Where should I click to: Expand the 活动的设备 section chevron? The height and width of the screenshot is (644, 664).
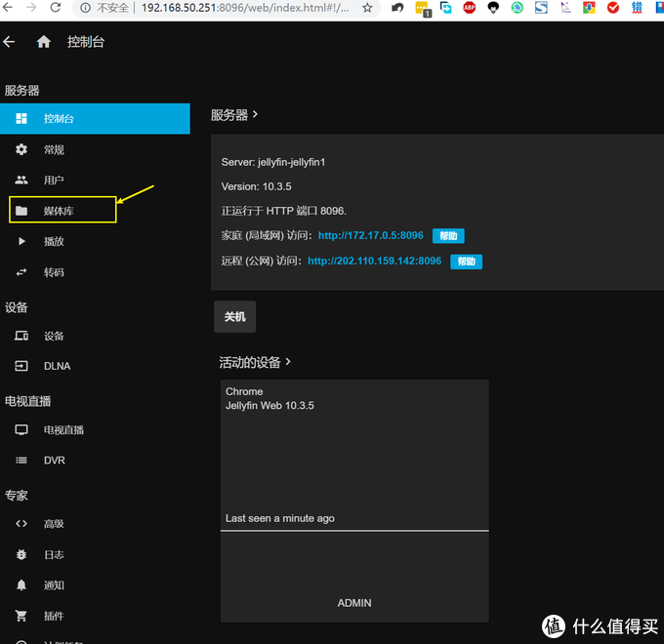(288, 362)
